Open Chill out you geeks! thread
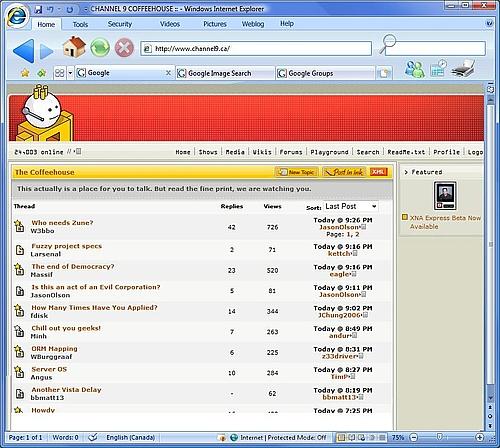The width and height of the screenshot is (500, 448). pos(66,328)
